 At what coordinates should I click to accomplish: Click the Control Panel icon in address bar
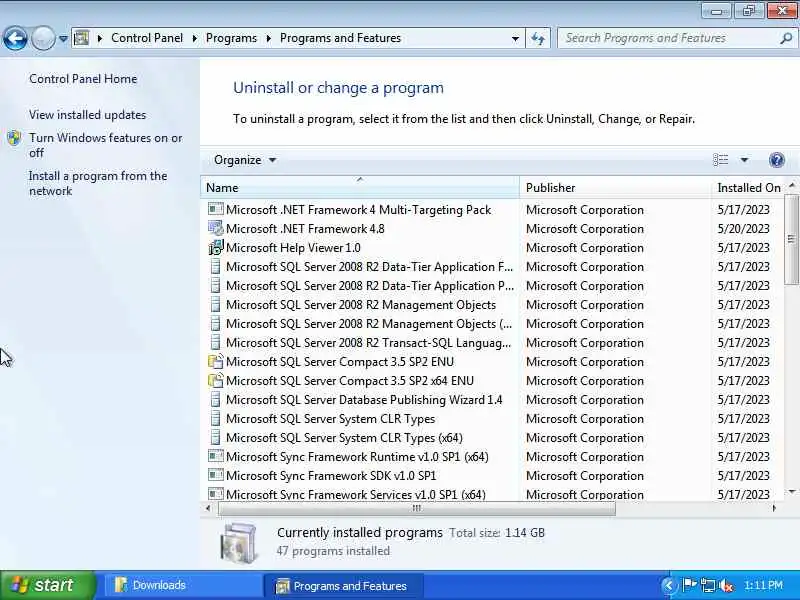(x=82, y=38)
